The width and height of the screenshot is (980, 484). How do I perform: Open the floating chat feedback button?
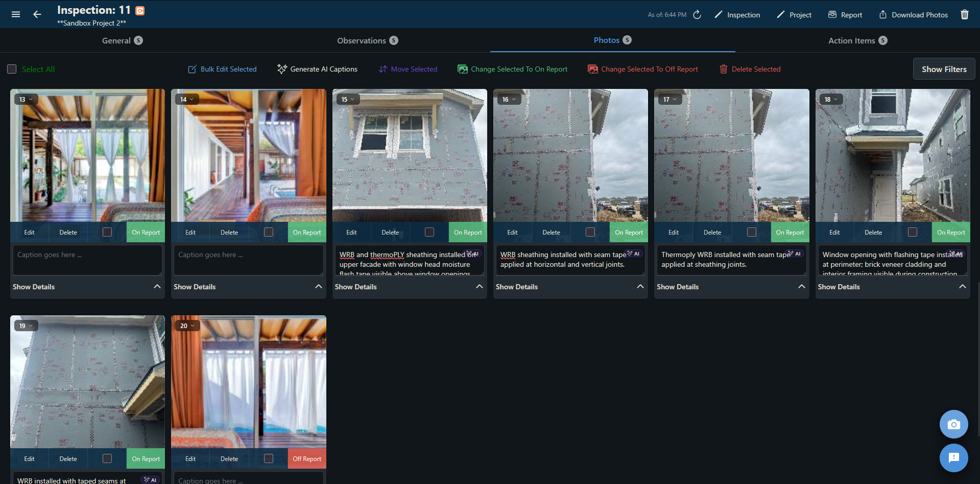click(x=953, y=457)
